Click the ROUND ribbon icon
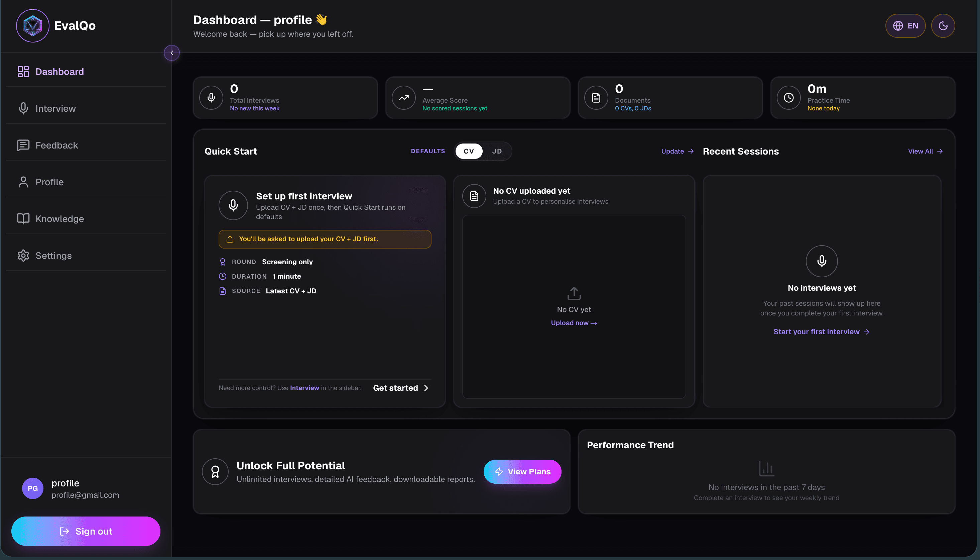Screen dimensions: 980x560 (222, 262)
